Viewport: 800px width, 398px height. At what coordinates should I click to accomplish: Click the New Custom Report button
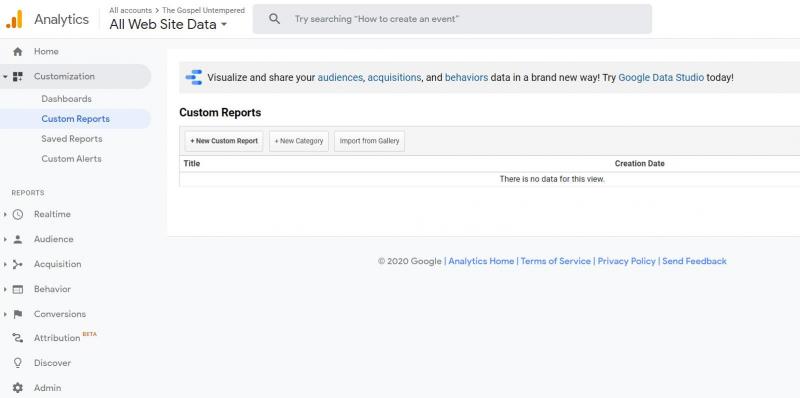[224, 141]
